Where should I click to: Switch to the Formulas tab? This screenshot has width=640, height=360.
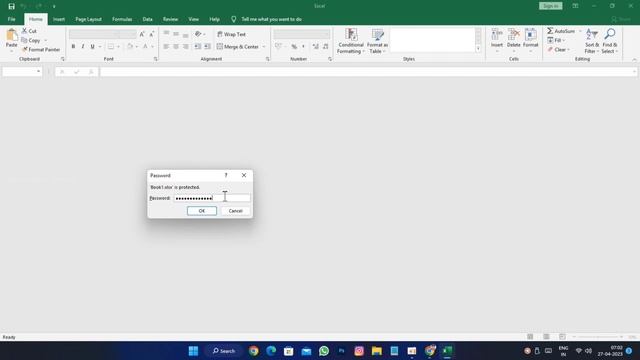click(122, 19)
